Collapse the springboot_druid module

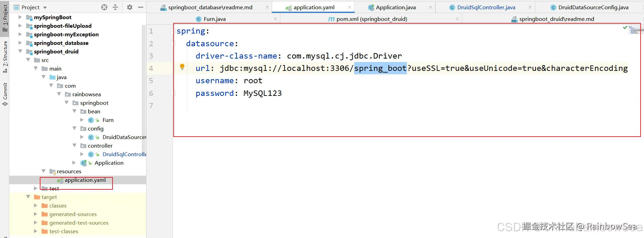20,51
